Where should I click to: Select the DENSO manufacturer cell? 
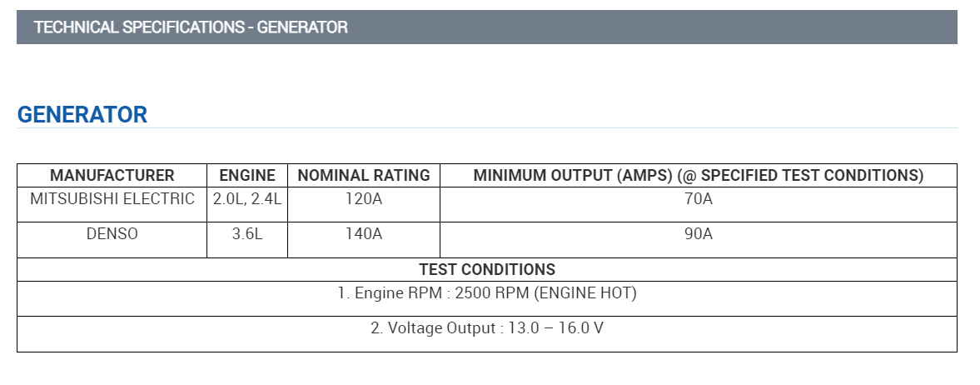(x=112, y=234)
